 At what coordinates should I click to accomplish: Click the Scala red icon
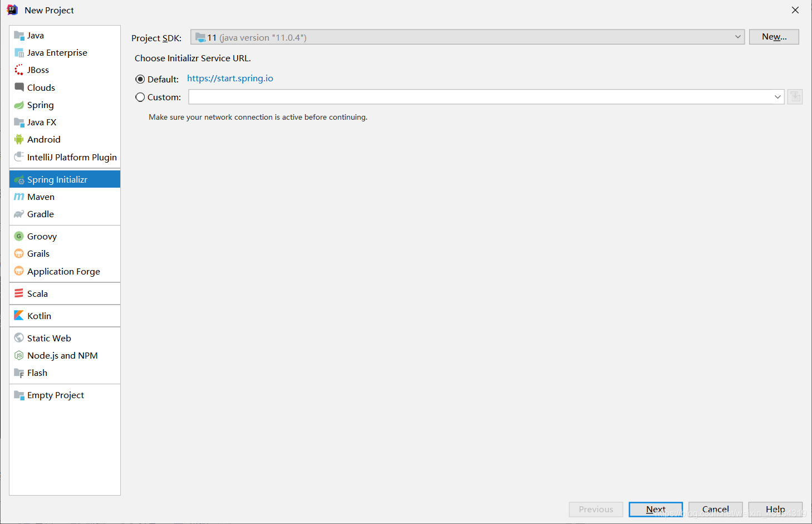pyautogui.click(x=19, y=293)
